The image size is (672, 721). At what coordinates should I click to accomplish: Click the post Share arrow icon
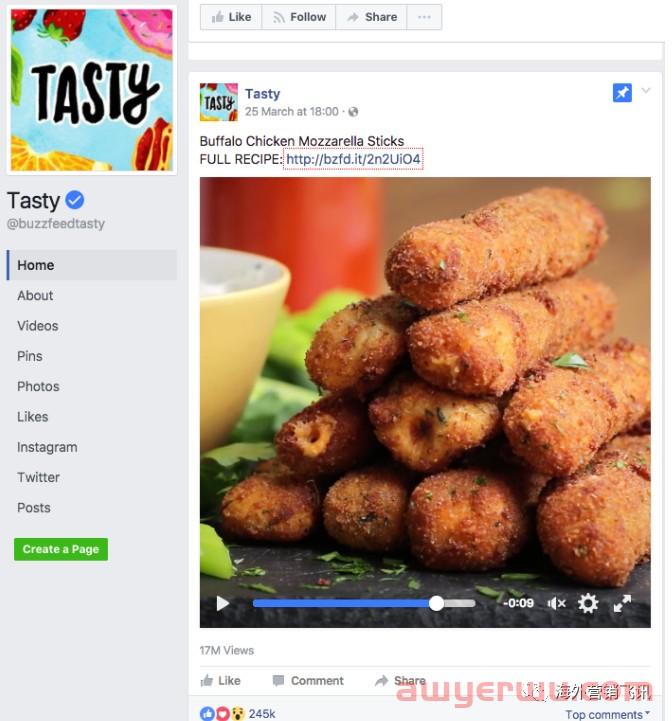pos(382,681)
